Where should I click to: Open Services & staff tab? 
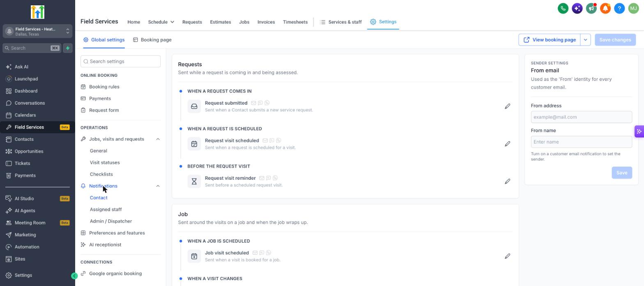click(x=341, y=22)
